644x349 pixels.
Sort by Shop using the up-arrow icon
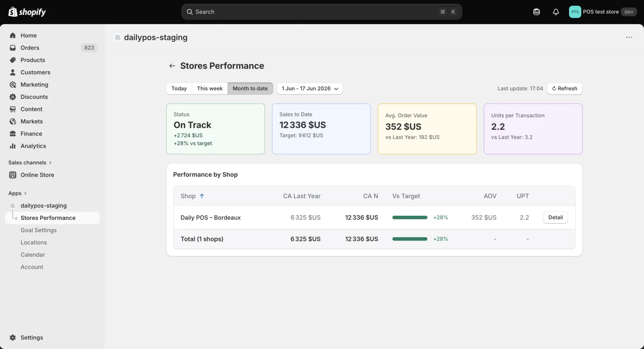tap(202, 196)
